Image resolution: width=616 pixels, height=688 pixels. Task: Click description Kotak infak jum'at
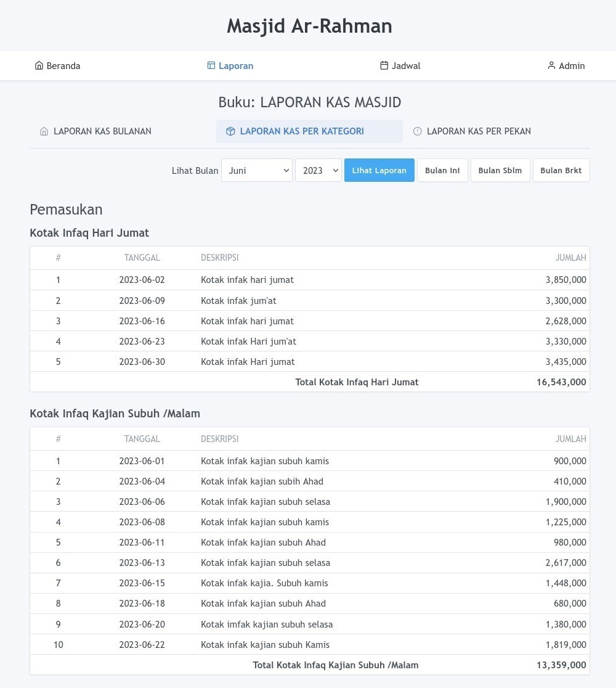(238, 301)
